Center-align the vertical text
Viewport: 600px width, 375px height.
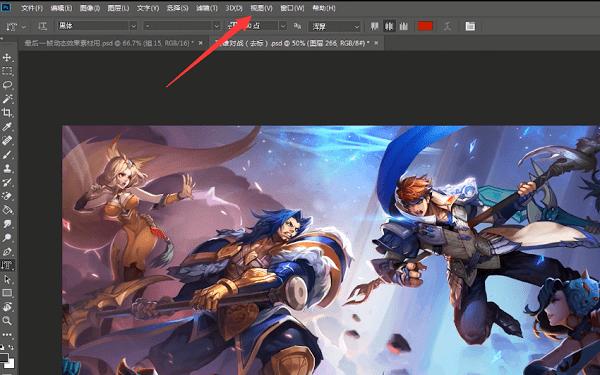(x=389, y=26)
